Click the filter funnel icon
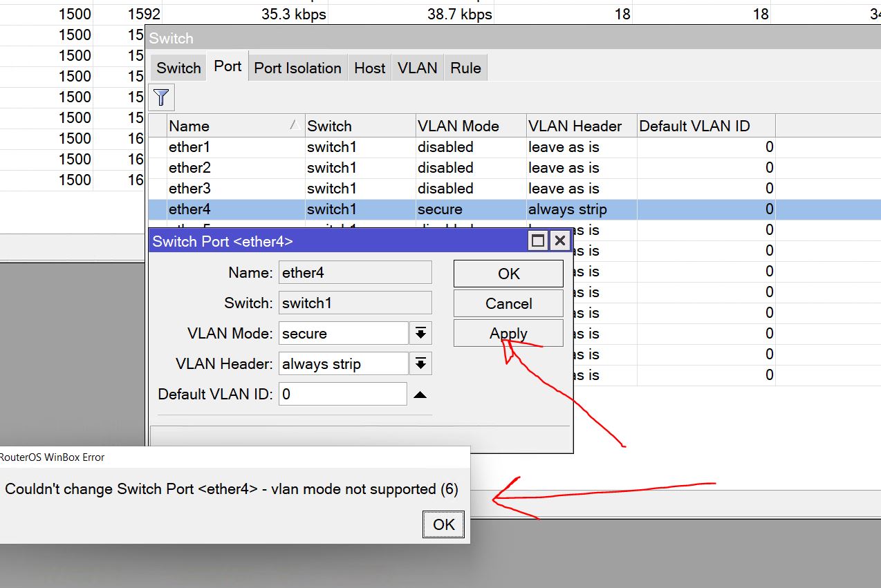 (161, 97)
